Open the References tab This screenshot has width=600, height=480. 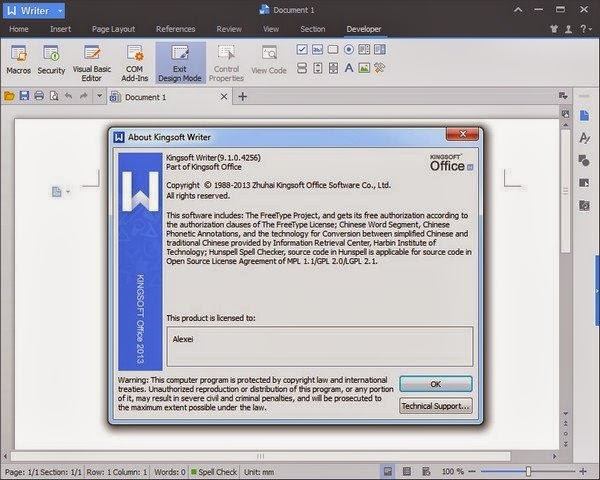(175, 29)
